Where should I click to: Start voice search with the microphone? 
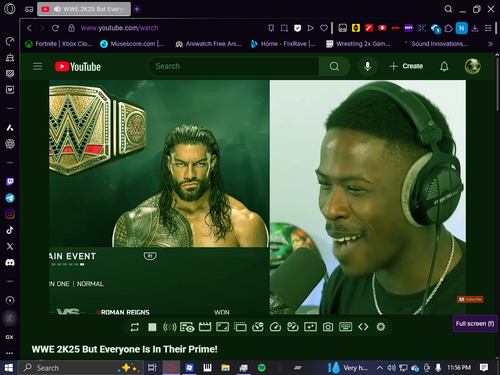(x=367, y=66)
